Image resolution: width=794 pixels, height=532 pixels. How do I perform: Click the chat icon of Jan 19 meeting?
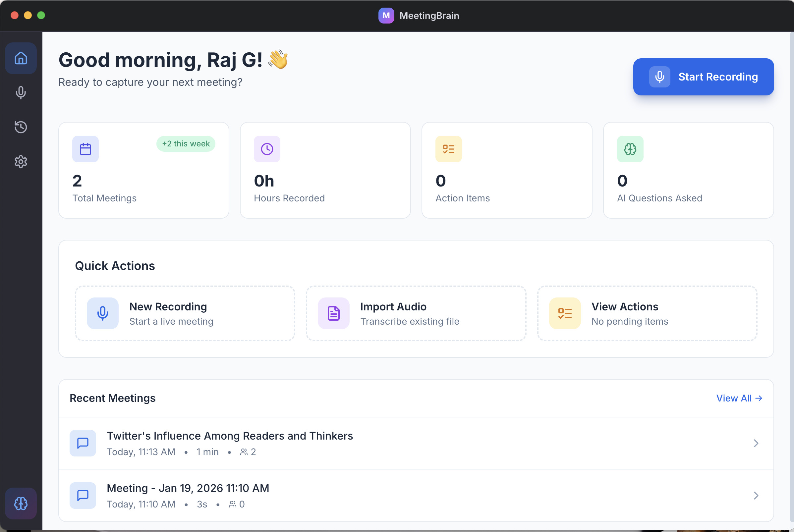coord(83,495)
